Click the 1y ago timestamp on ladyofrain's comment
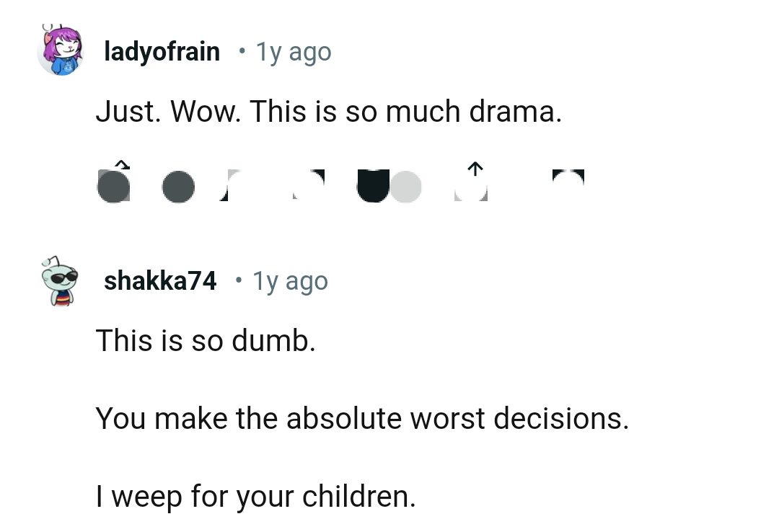 293,50
